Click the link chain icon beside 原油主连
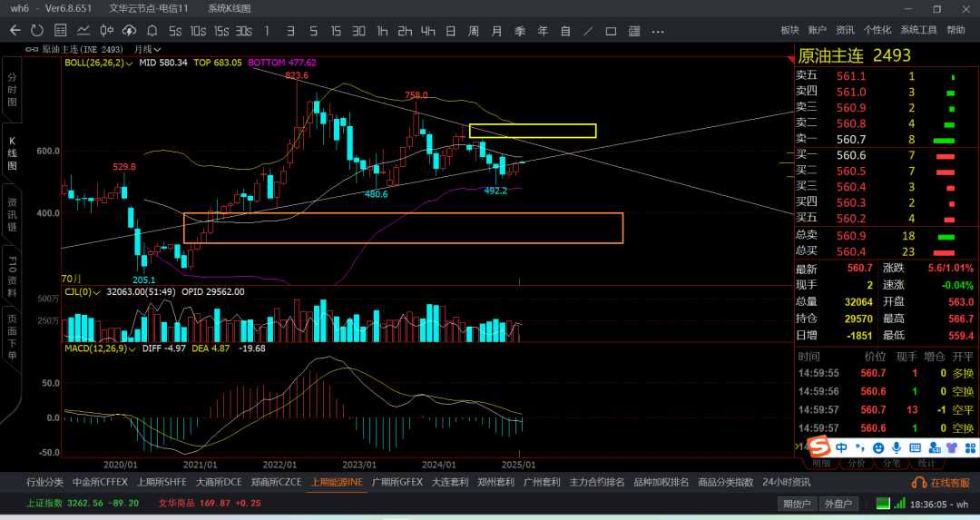Viewport: 980px width, 520px height. tap(32, 49)
